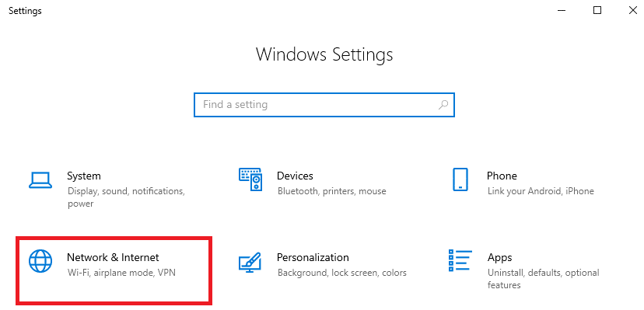The height and width of the screenshot is (310, 644).
Task: Click the Network & Internet globe icon
Action: [40, 261]
